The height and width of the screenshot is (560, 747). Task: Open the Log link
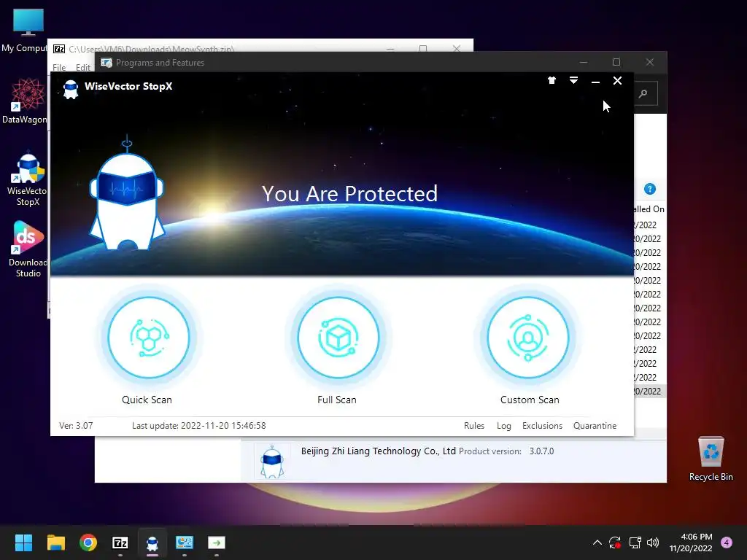click(503, 426)
